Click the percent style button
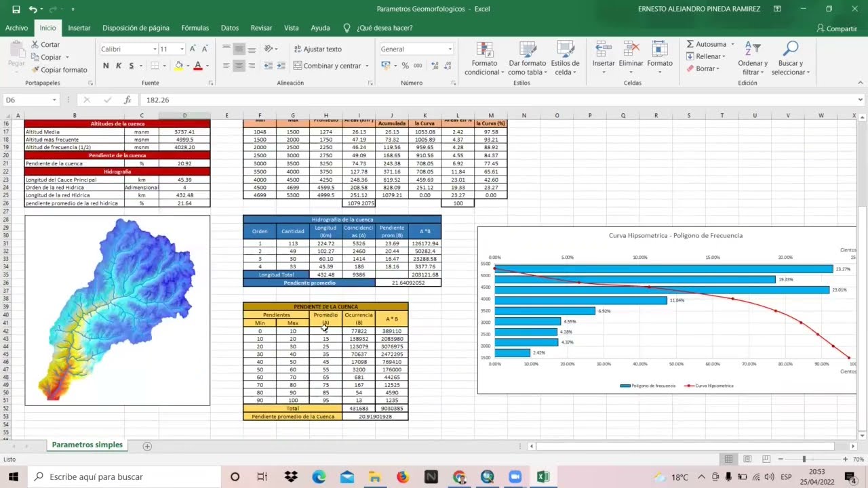 click(406, 66)
